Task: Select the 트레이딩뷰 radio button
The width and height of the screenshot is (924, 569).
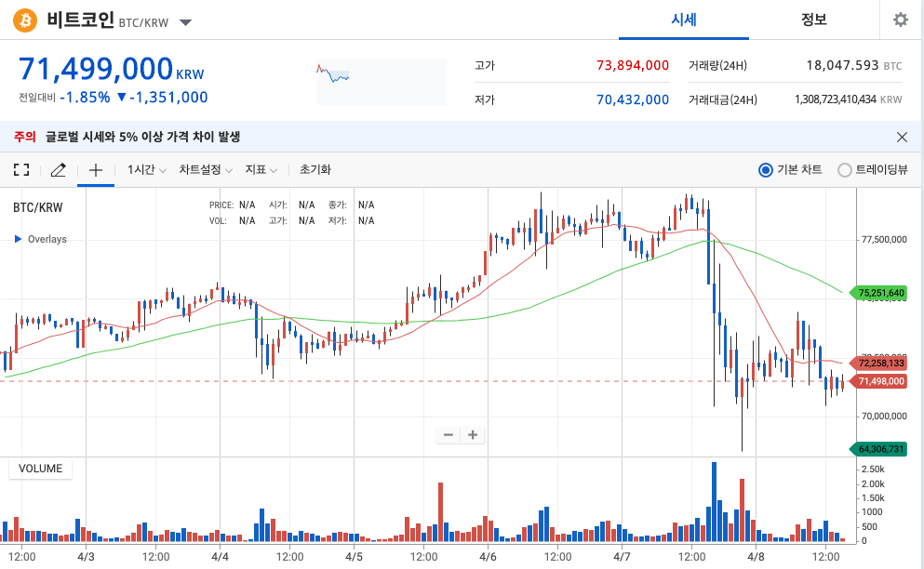Action: pos(845,170)
